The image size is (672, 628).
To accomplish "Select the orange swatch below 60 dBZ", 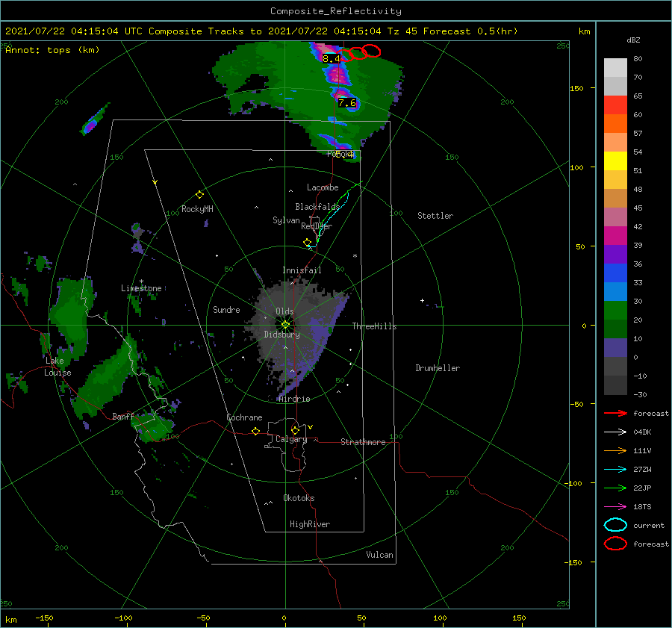I will [615, 124].
